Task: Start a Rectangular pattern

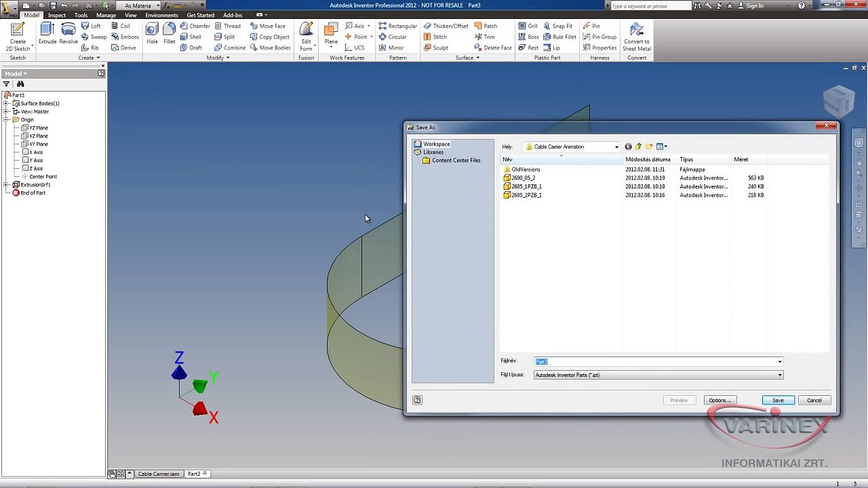Action: coord(398,26)
